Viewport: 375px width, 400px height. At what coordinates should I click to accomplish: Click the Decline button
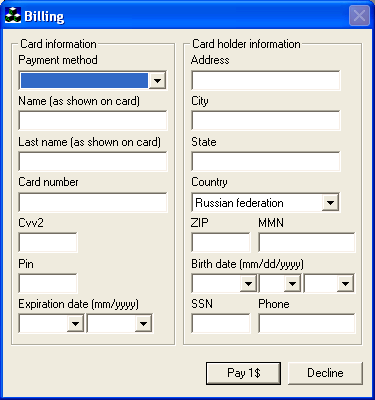(325, 373)
